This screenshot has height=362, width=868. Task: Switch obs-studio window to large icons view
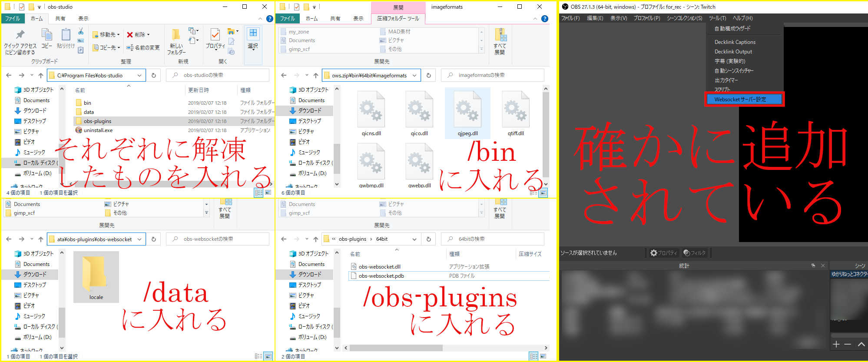click(x=268, y=193)
